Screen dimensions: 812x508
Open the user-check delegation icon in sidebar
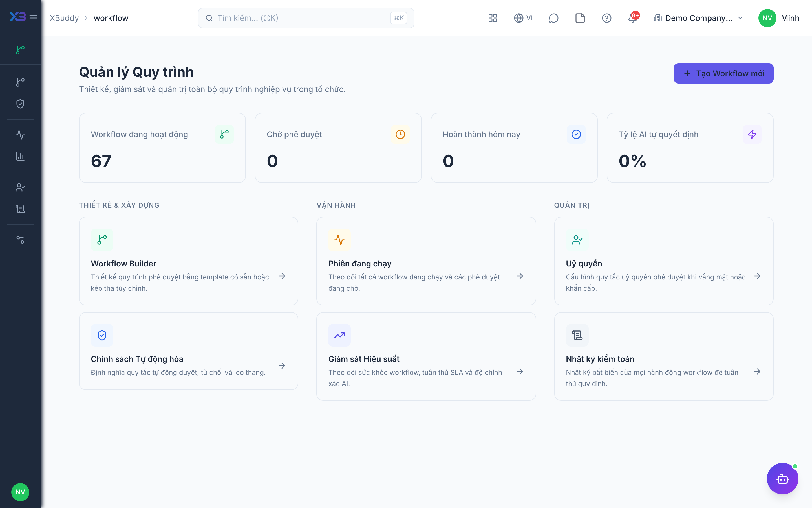click(20, 187)
